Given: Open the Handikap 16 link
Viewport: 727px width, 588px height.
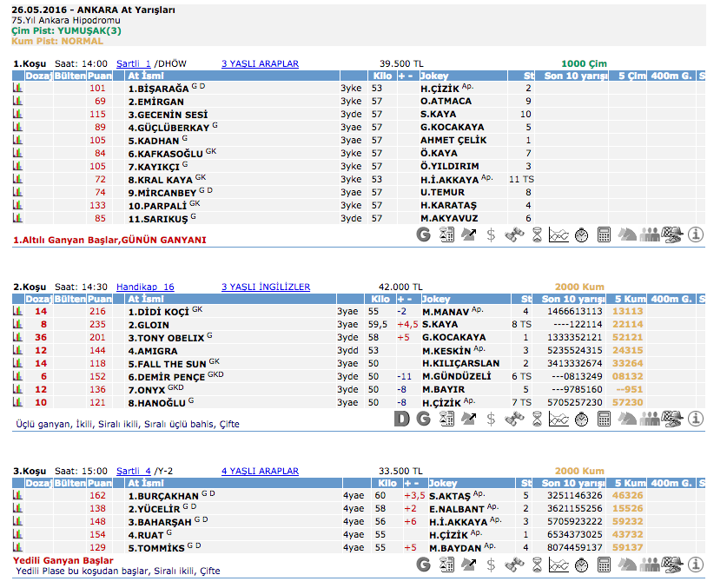Looking at the screenshot, I should click(x=145, y=287).
